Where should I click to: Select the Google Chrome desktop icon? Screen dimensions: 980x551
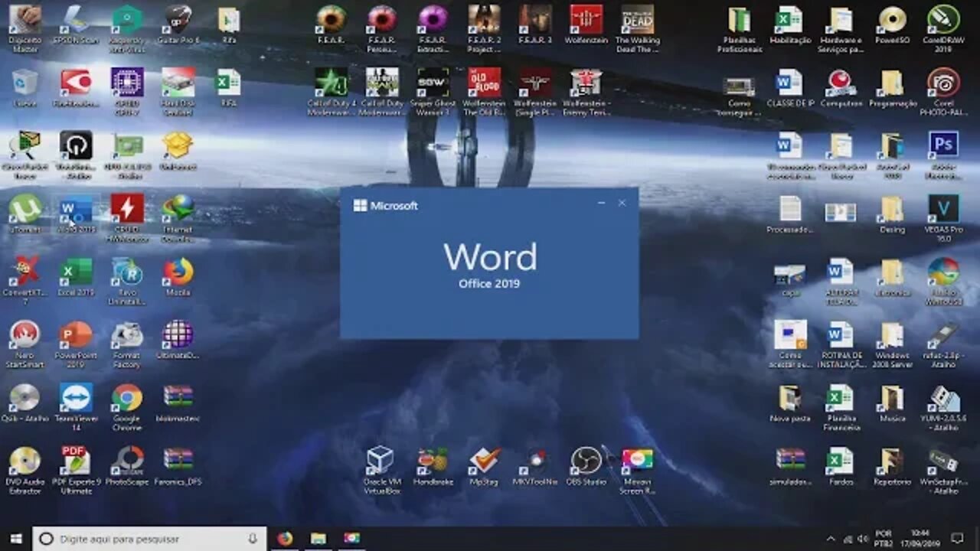(x=127, y=406)
